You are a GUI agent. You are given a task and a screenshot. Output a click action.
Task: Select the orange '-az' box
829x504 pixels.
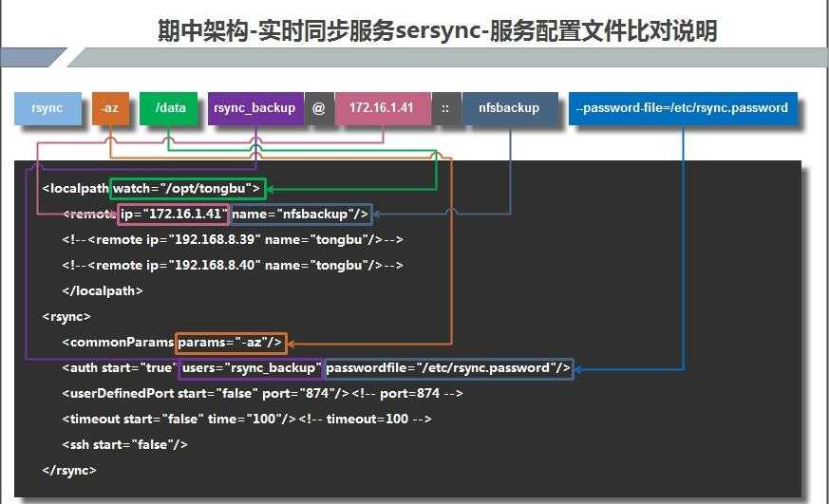point(110,108)
